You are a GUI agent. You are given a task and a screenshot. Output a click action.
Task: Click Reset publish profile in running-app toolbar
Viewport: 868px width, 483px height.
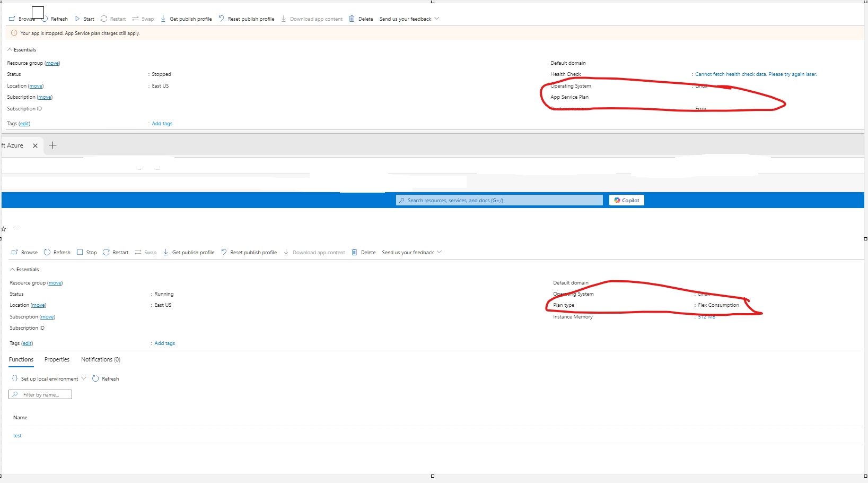point(249,252)
